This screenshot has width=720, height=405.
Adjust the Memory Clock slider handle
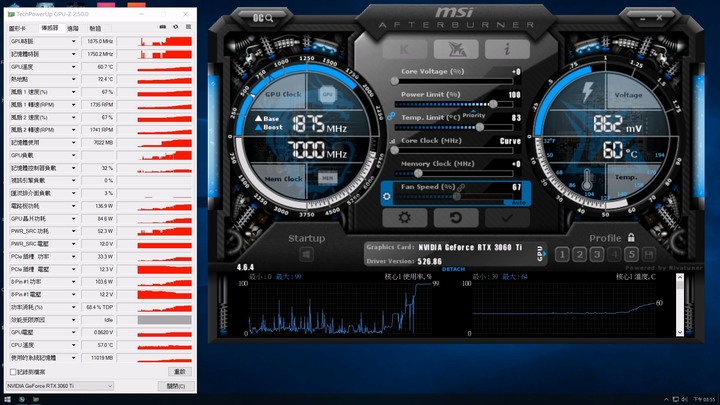(418, 173)
